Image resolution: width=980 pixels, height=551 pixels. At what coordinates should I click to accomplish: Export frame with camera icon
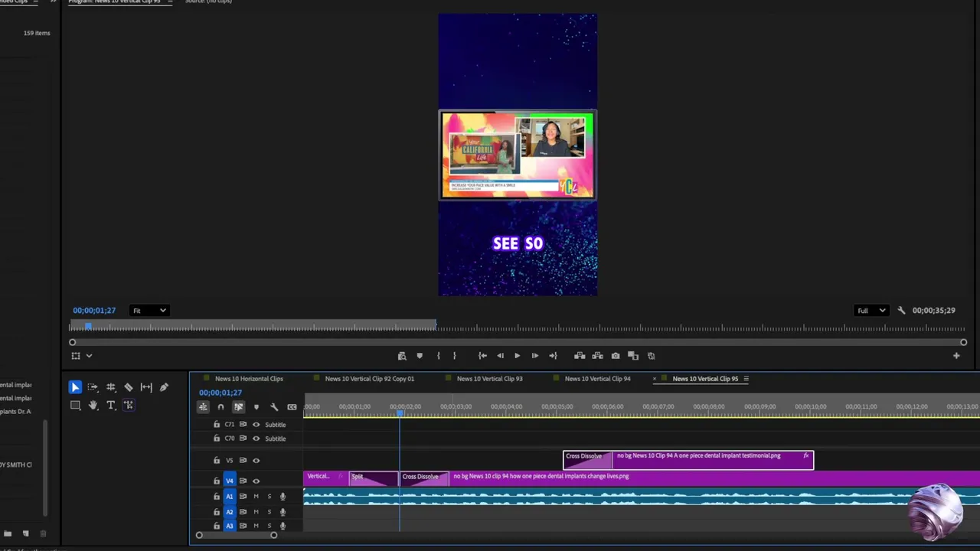616,356
